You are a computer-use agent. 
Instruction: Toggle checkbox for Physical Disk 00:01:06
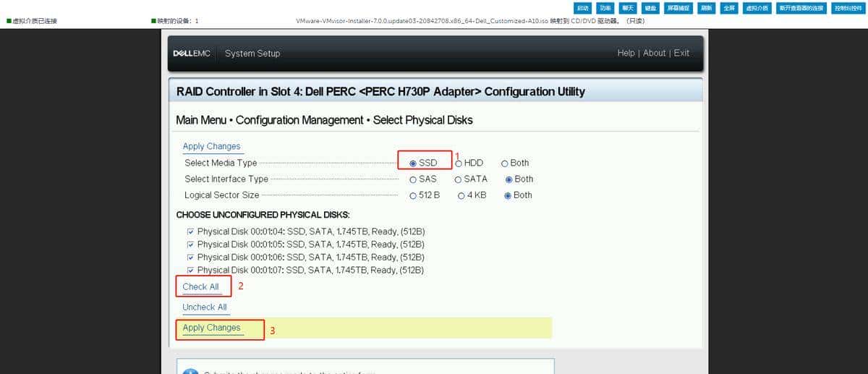(190, 258)
